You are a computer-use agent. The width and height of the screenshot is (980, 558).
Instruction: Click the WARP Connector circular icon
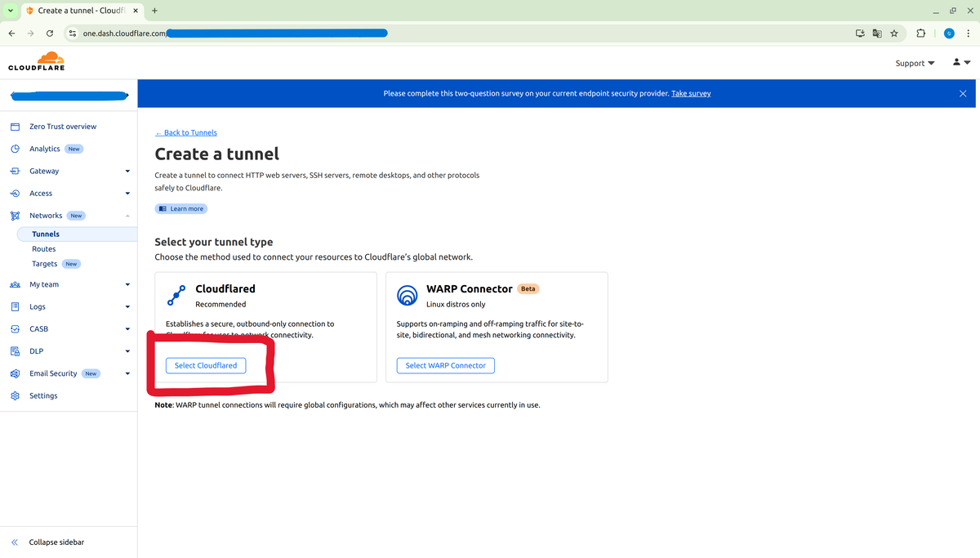tap(407, 295)
